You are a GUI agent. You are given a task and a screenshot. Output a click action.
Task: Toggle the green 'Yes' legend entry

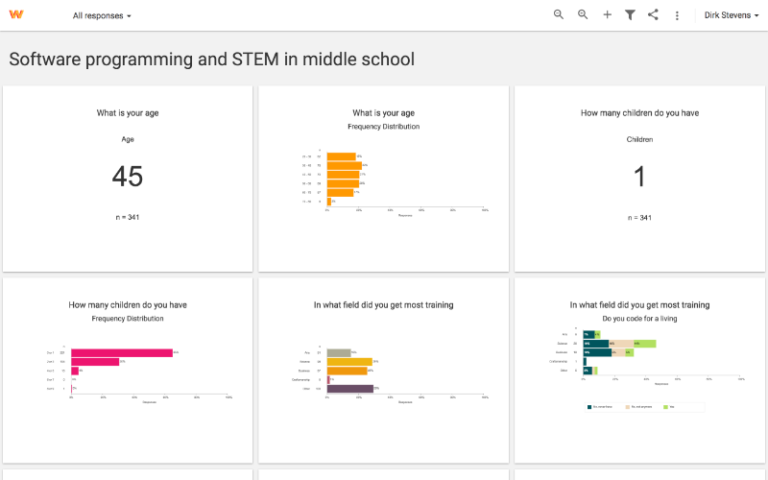pyautogui.click(x=670, y=407)
